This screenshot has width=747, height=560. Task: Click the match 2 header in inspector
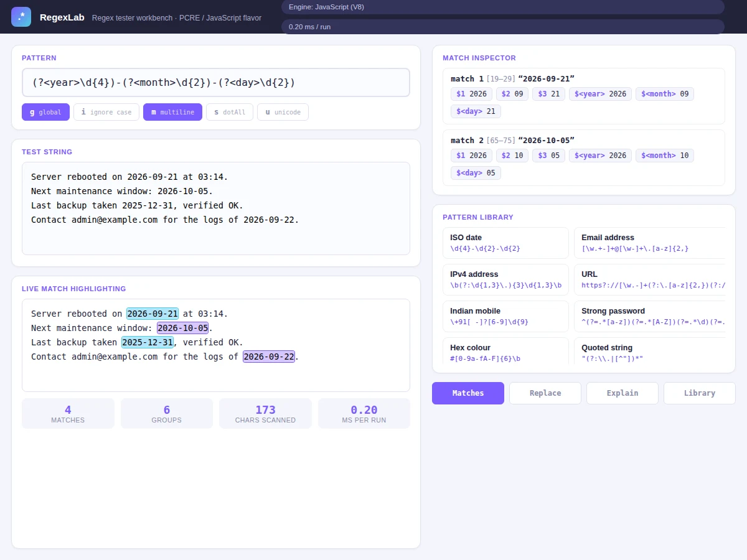pos(512,140)
